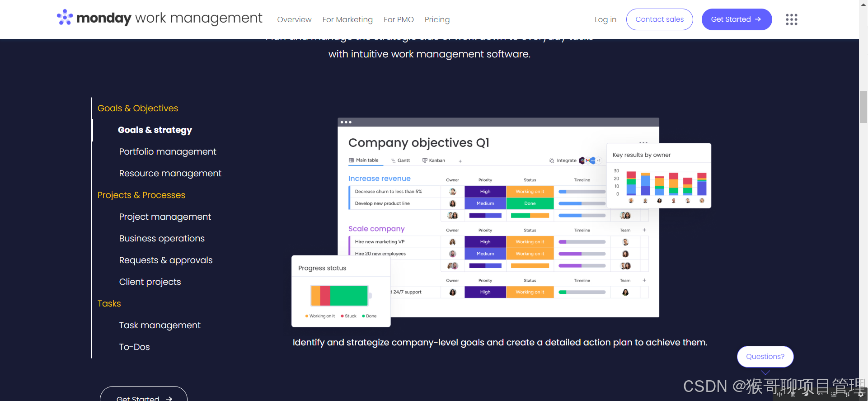This screenshot has height=401, width=868.
Task: Click the plus icon to add view
Action: [460, 161]
